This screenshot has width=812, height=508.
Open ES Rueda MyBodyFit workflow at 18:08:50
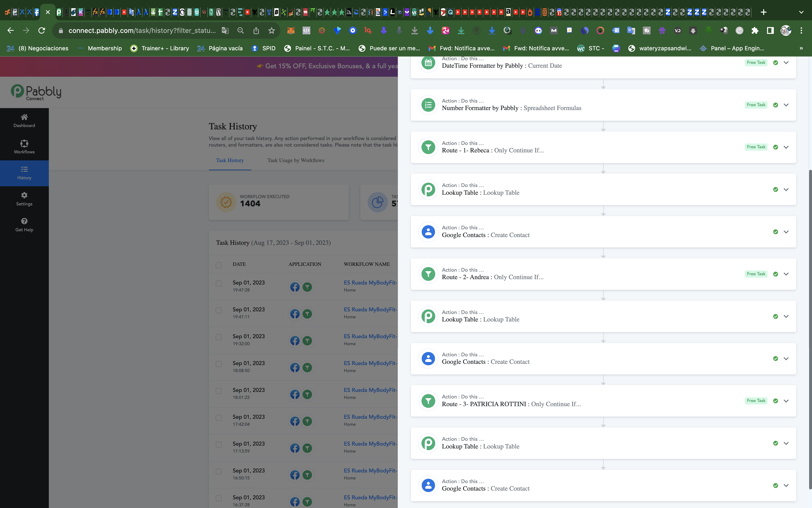(370, 363)
